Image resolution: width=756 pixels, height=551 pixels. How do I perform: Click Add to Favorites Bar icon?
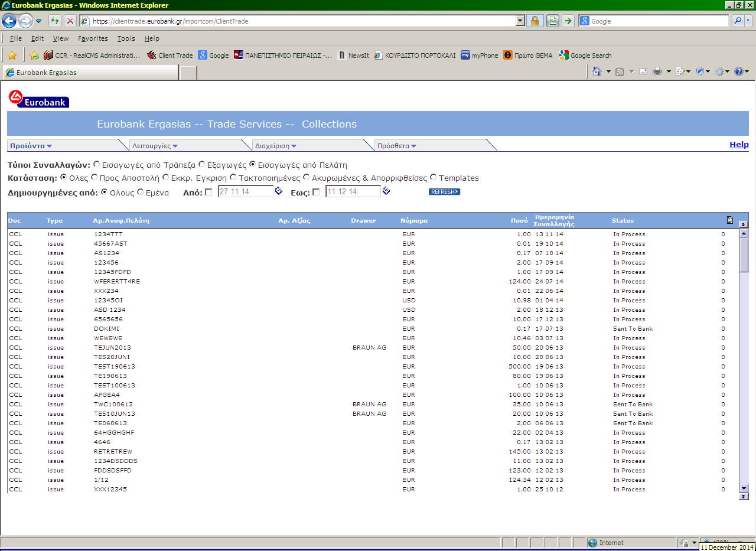(34, 56)
